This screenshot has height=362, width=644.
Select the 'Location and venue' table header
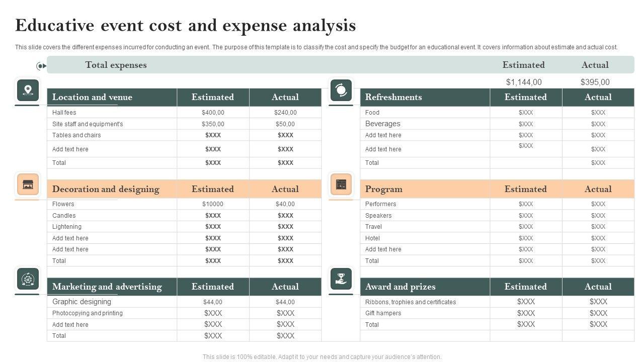click(x=92, y=97)
